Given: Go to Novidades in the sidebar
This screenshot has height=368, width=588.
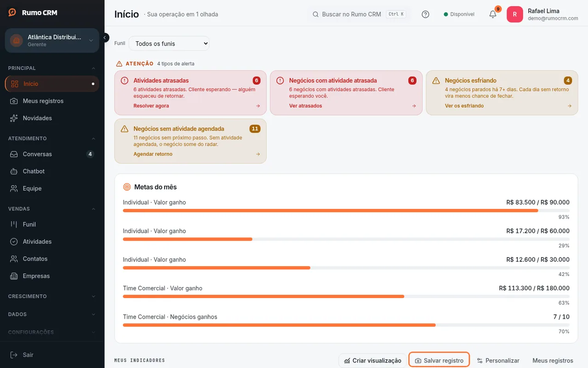Looking at the screenshot, I should pyautogui.click(x=52, y=118).
